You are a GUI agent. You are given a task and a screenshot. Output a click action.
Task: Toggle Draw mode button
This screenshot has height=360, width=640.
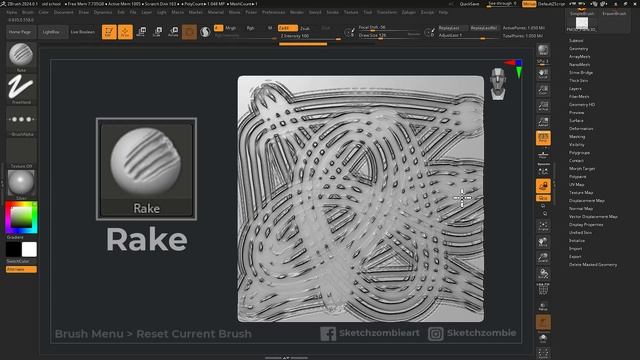[x=125, y=32]
